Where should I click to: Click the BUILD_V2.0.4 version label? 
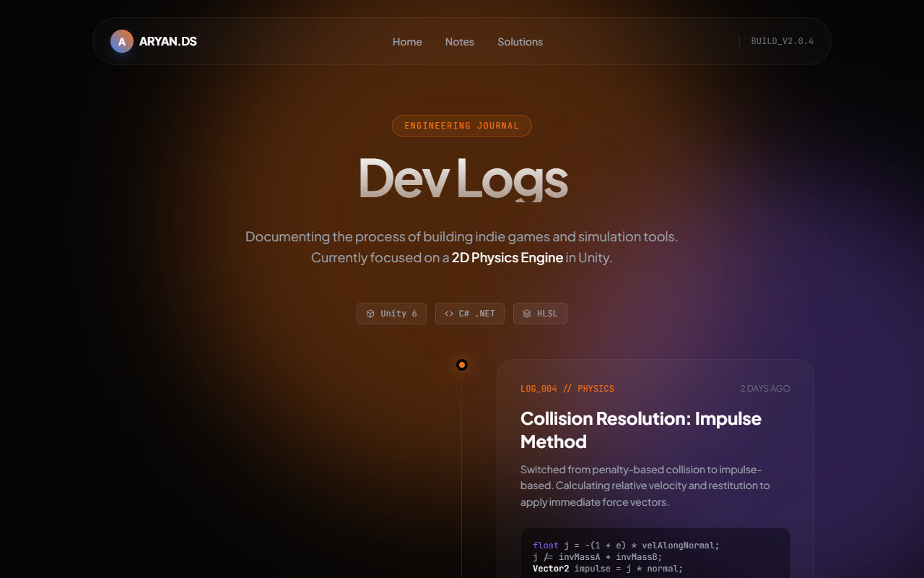tap(782, 41)
